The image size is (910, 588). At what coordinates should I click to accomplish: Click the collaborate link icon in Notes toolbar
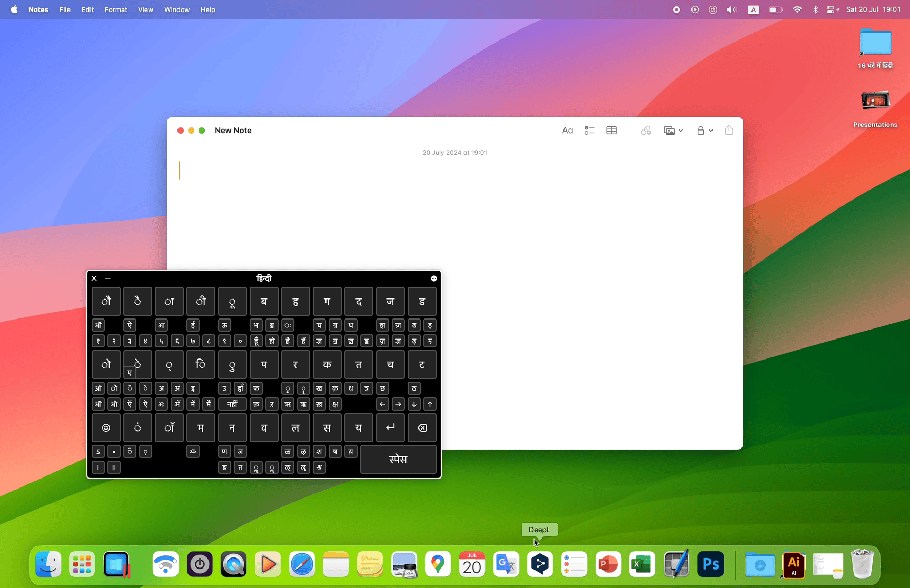pyautogui.click(x=646, y=131)
